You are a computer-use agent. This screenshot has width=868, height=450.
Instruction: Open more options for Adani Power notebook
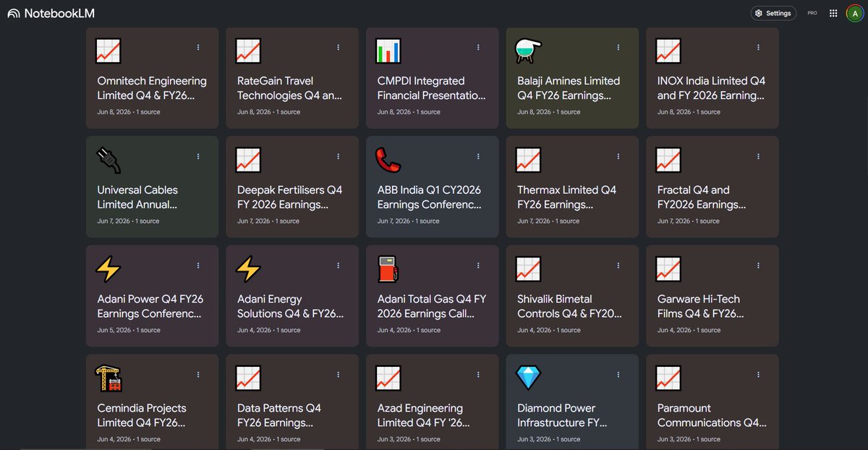(198, 266)
